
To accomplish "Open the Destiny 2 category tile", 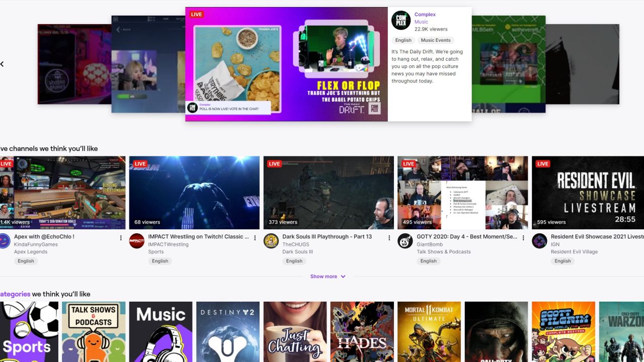I will coord(228,332).
